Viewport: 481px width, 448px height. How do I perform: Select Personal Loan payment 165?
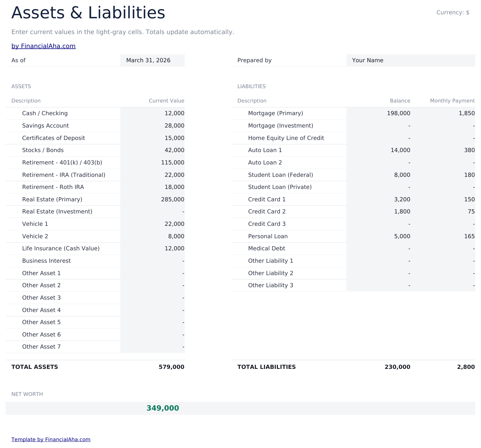tap(443, 236)
